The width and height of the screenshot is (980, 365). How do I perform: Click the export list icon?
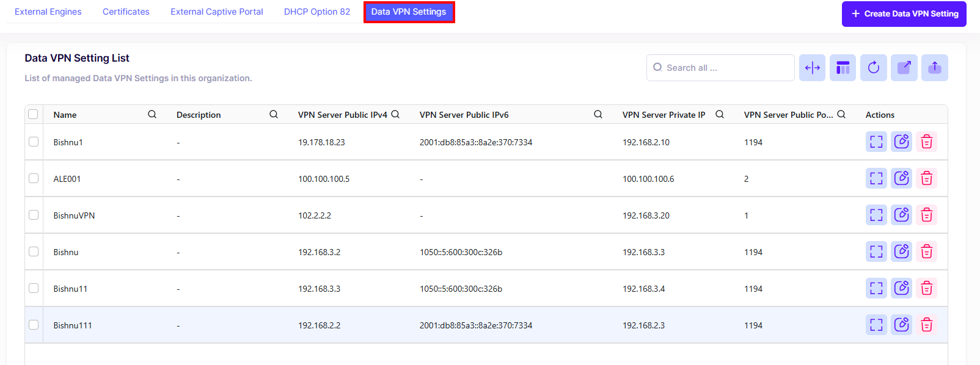(904, 68)
